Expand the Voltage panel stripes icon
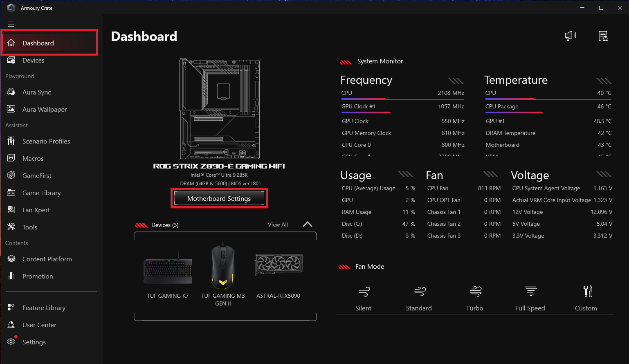 [604, 174]
